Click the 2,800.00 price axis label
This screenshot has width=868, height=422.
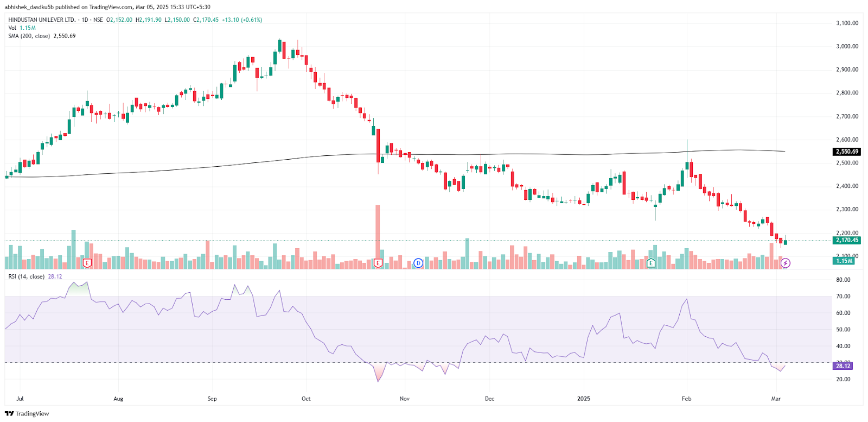[x=847, y=93]
